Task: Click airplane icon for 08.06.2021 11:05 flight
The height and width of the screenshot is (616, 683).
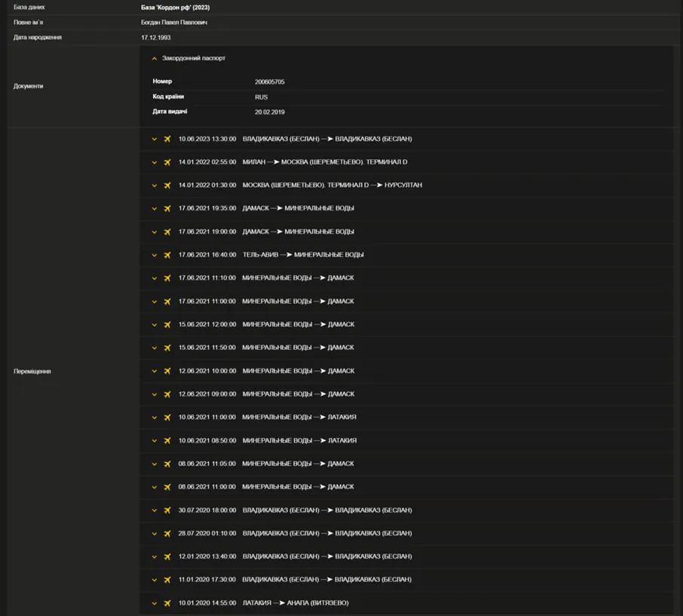Action: 167,464
